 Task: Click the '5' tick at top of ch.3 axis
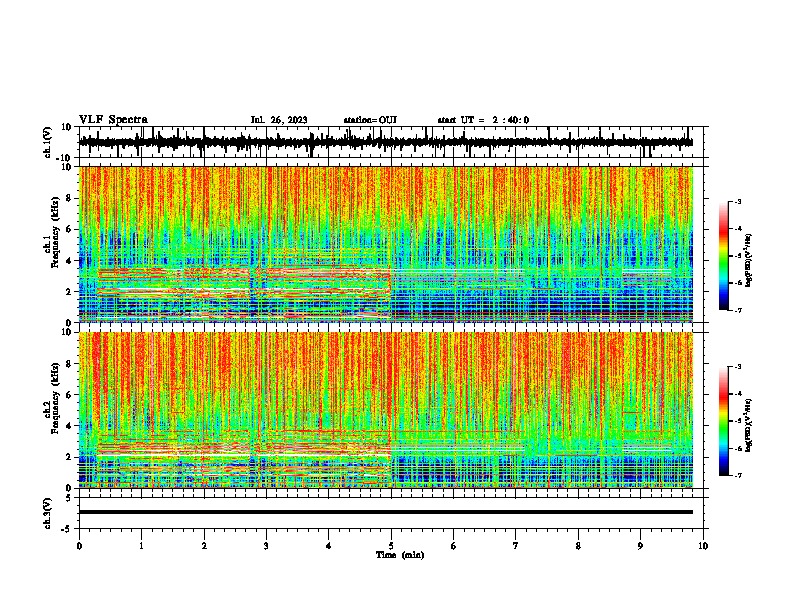click(x=70, y=498)
